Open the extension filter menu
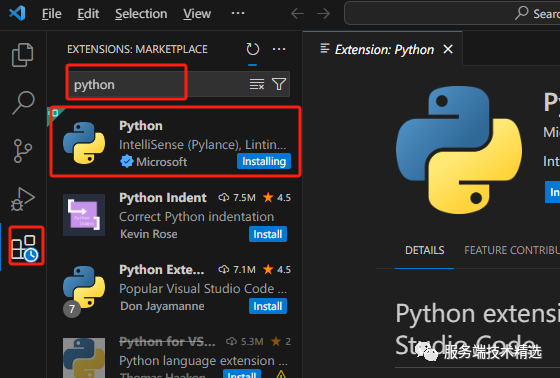 [x=279, y=84]
